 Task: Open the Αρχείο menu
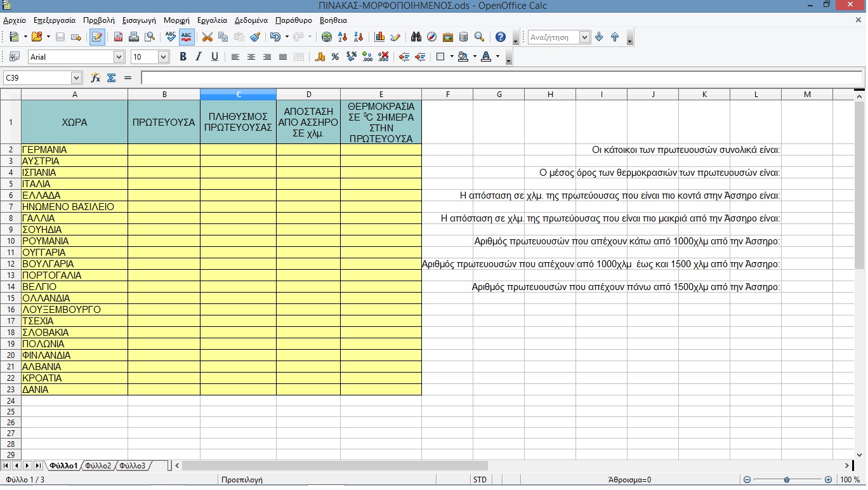[15, 20]
